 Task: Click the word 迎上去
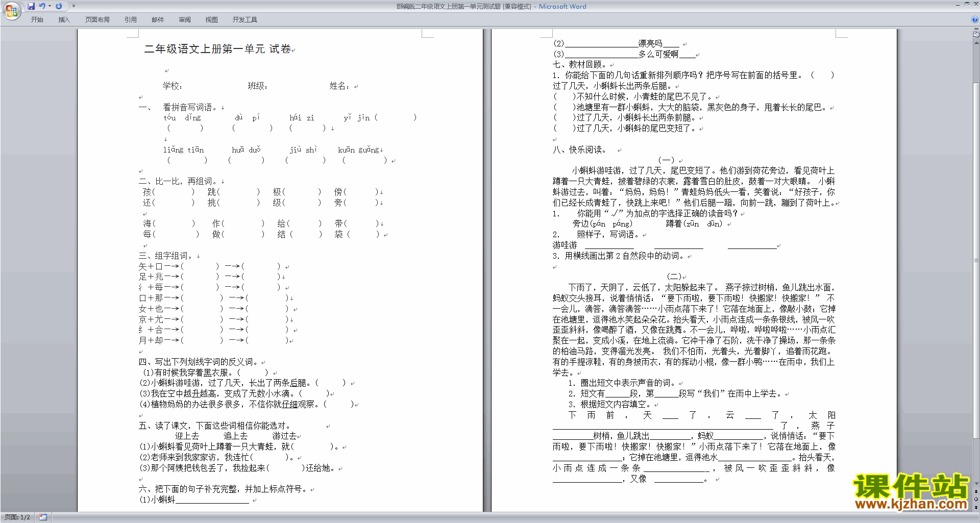(x=187, y=436)
